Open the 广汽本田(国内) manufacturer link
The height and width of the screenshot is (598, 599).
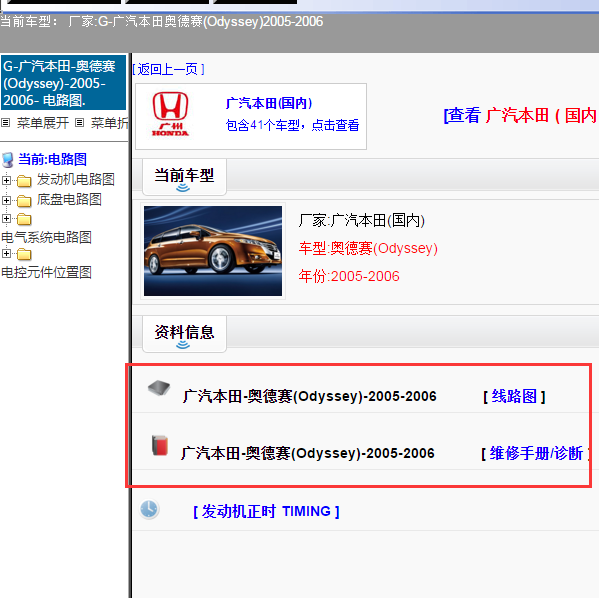269,103
